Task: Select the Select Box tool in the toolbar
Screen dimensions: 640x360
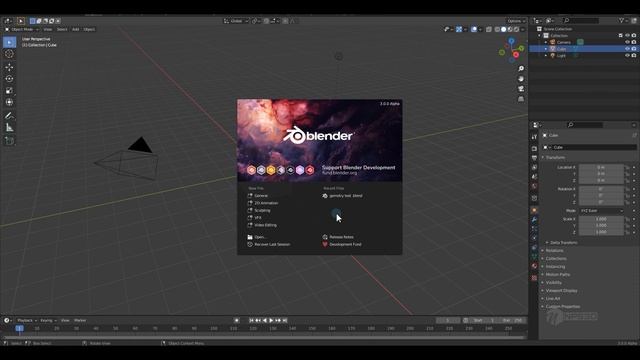Action: (x=9, y=42)
